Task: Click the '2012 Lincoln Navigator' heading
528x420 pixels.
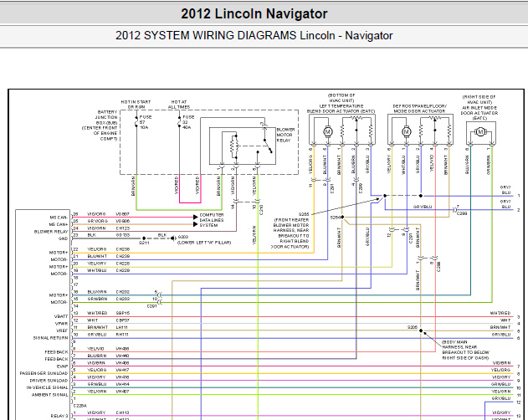Action: [254, 14]
